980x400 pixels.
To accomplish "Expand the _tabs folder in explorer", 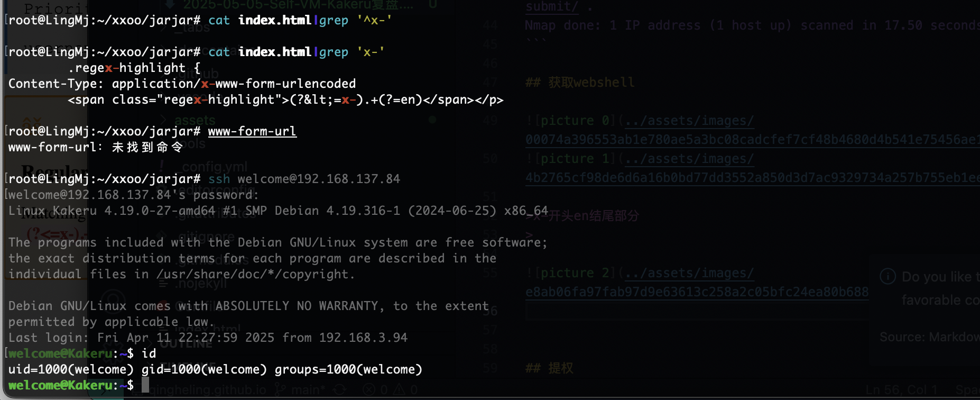I will [x=193, y=28].
